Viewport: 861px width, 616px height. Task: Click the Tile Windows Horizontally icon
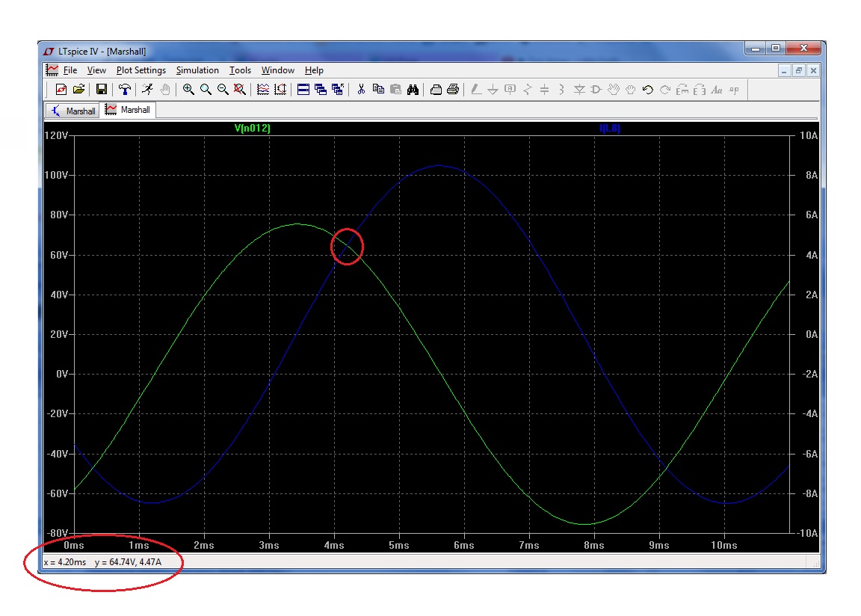click(303, 90)
